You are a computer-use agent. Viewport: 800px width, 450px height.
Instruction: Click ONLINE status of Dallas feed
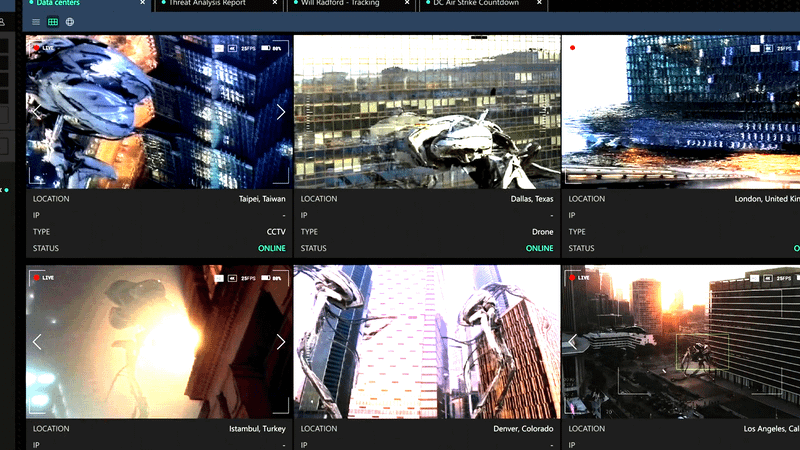(539, 248)
